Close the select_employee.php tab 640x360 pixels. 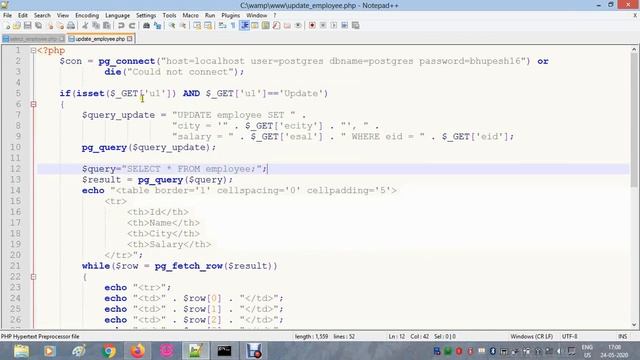click(61, 39)
